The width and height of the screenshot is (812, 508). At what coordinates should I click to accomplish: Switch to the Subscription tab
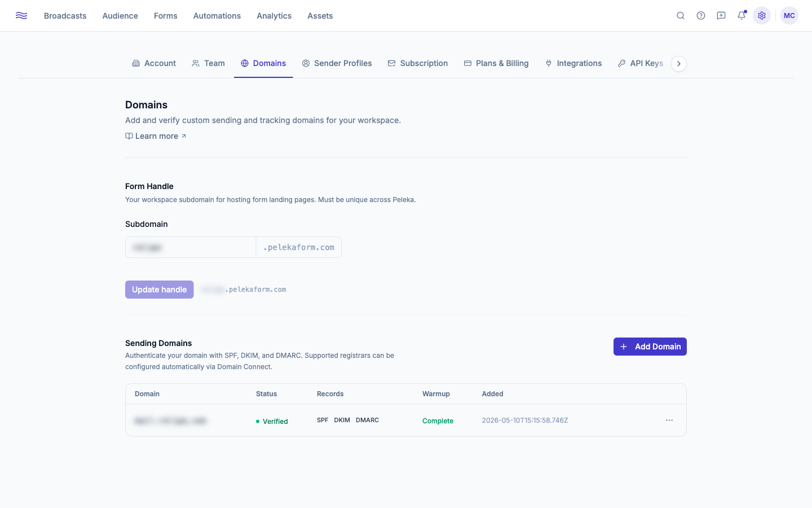click(x=418, y=63)
